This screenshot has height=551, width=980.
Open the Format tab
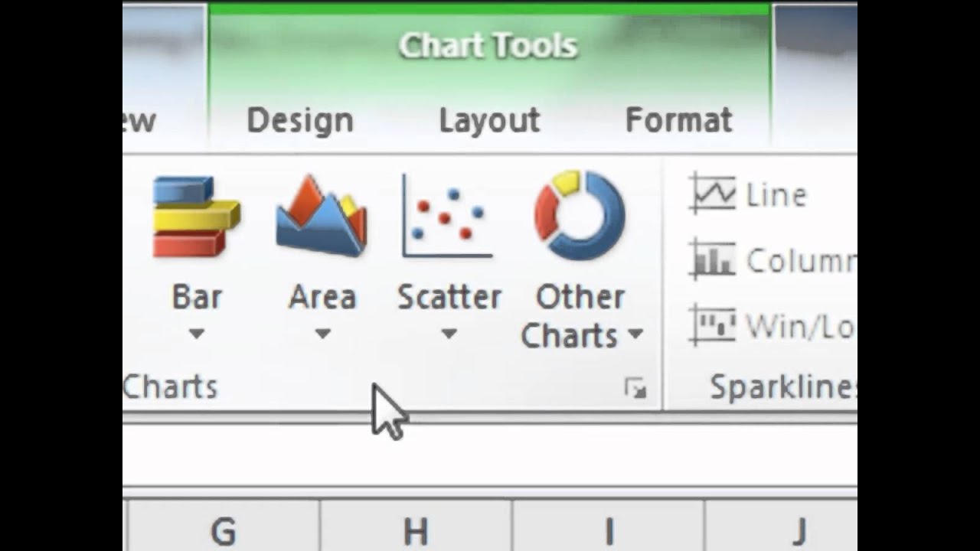tap(678, 121)
